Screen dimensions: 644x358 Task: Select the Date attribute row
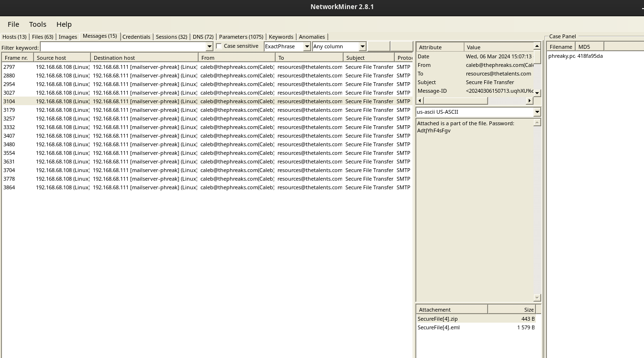click(x=475, y=56)
